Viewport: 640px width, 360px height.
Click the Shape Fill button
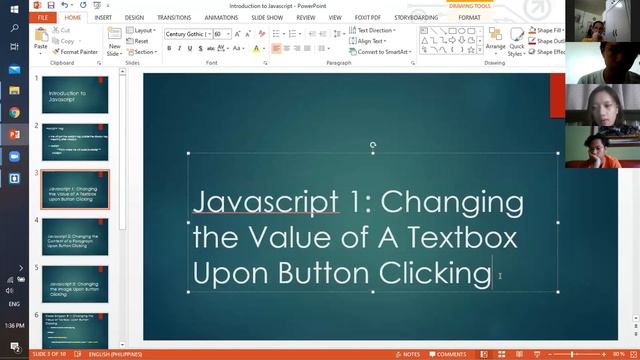click(x=546, y=30)
